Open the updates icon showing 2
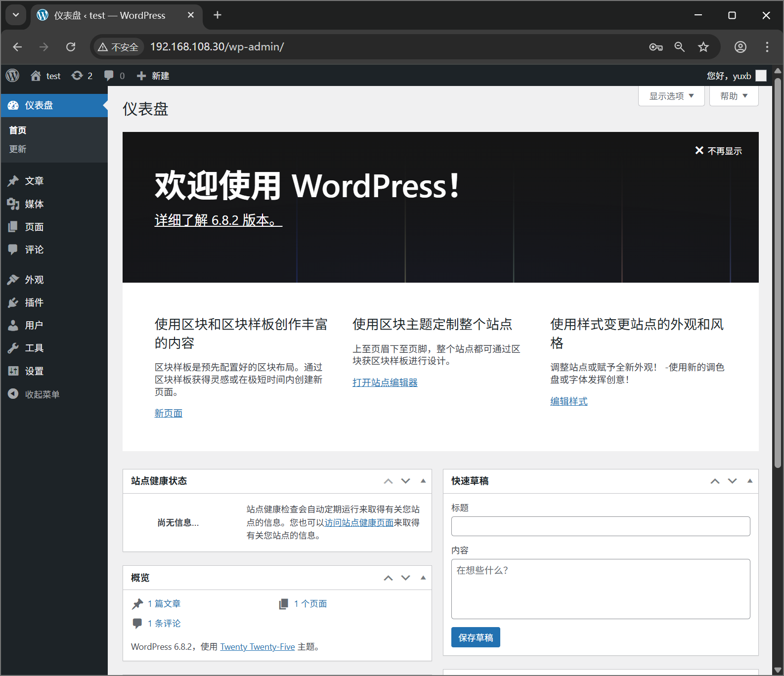Screen dimensions: 784x676 [x=82, y=76]
